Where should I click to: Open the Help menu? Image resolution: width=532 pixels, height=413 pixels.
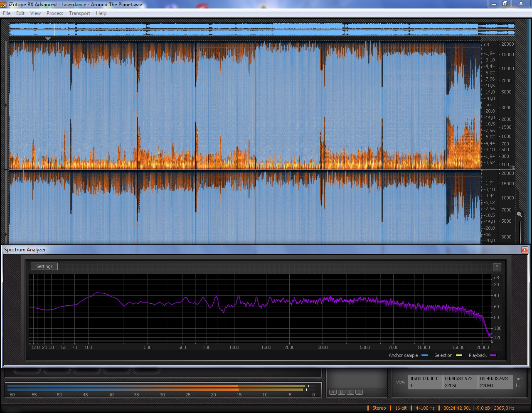coord(101,13)
